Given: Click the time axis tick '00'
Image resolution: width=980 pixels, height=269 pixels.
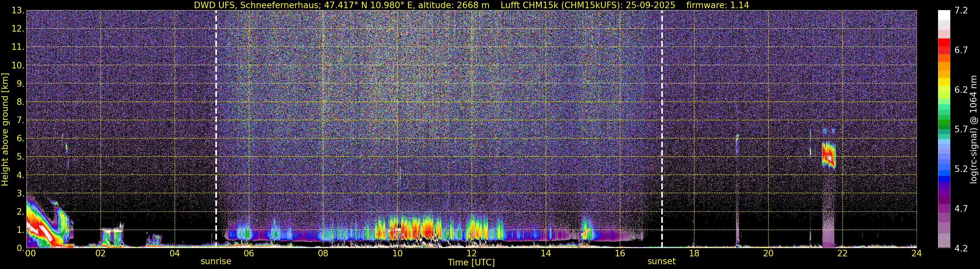Looking at the screenshot, I should (31, 253).
